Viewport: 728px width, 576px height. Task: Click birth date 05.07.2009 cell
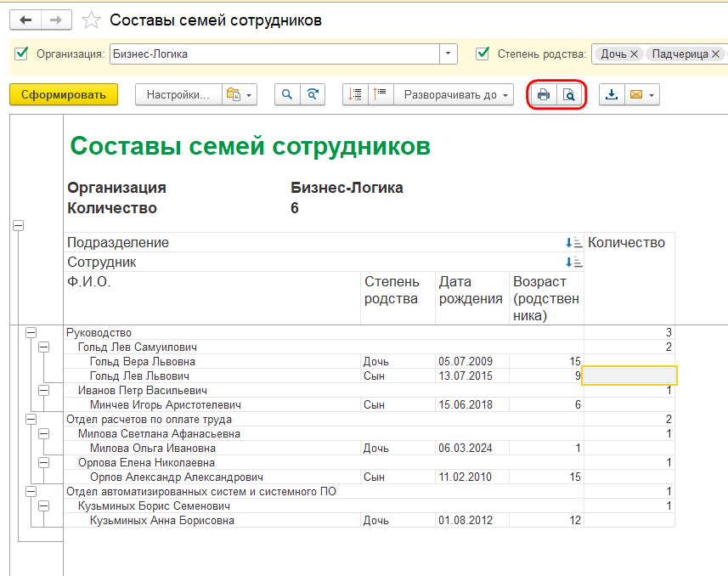pos(472,361)
